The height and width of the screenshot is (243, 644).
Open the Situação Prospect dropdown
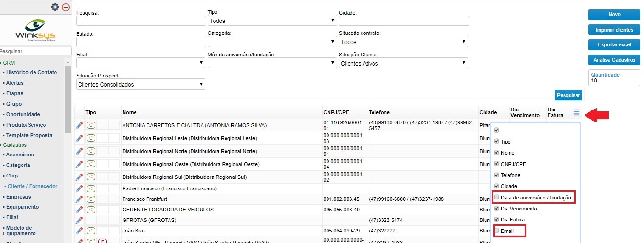pos(141,84)
